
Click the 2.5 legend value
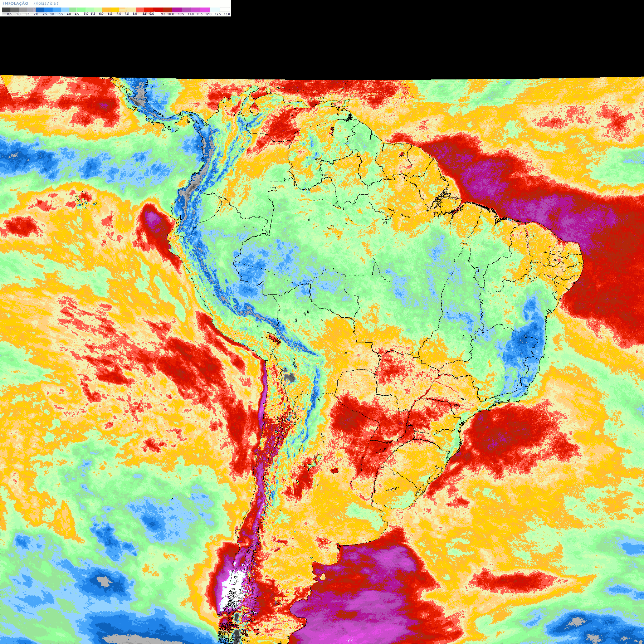pyautogui.click(x=45, y=14)
